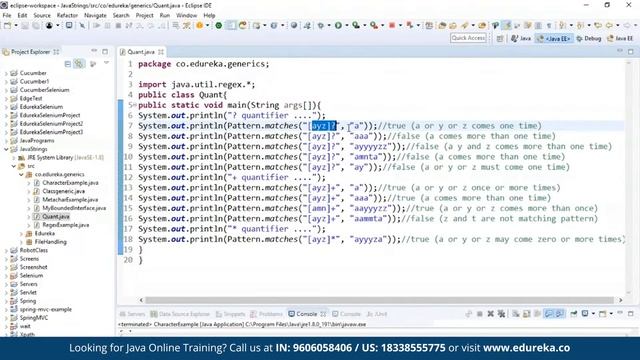Open the Open Console dropdown arrow
The height and width of the screenshot is (360, 640).
click(x=611, y=313)
